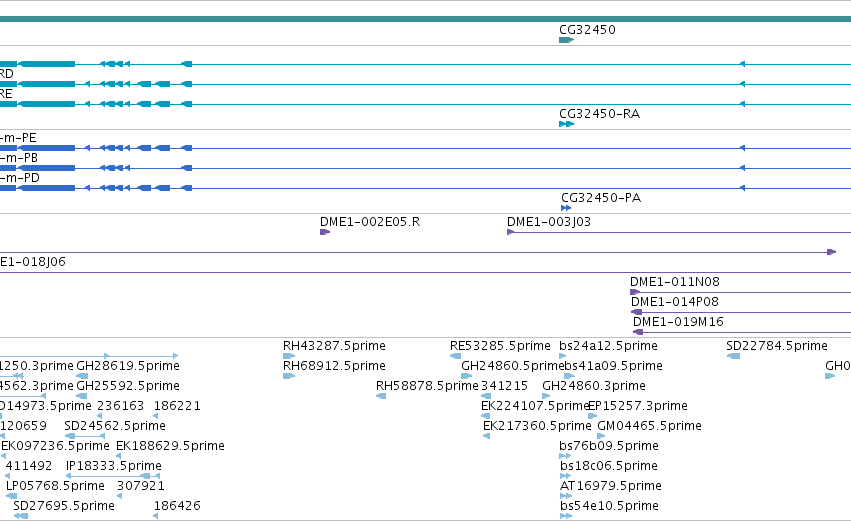The width and height of the screenshot is (851, 521).
Task: Select the 186221 feature label
Action: coord(177,406)
